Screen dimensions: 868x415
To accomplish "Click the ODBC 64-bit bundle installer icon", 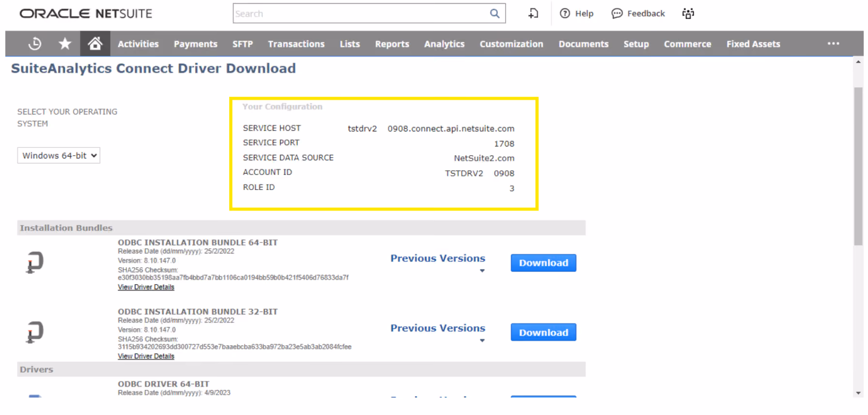I will tap(34, 262).
